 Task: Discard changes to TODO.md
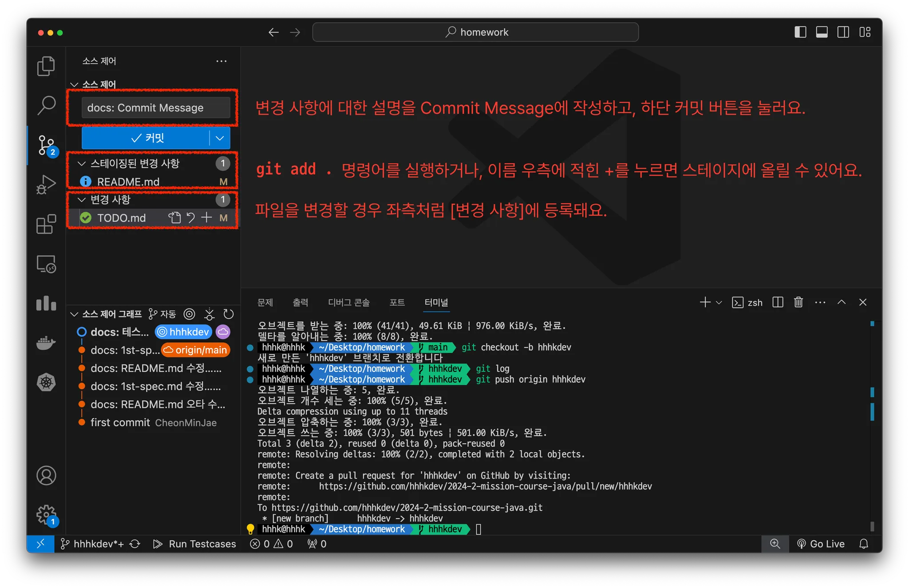click(191, 217)
